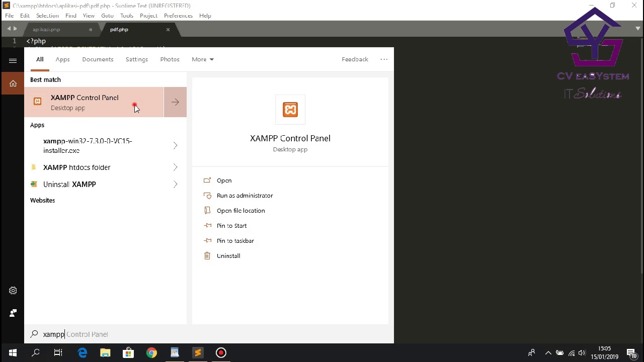Screen dimensions: 644x362
Task: Switch to the Apps search tab
Action: click(x=62, y=59)
